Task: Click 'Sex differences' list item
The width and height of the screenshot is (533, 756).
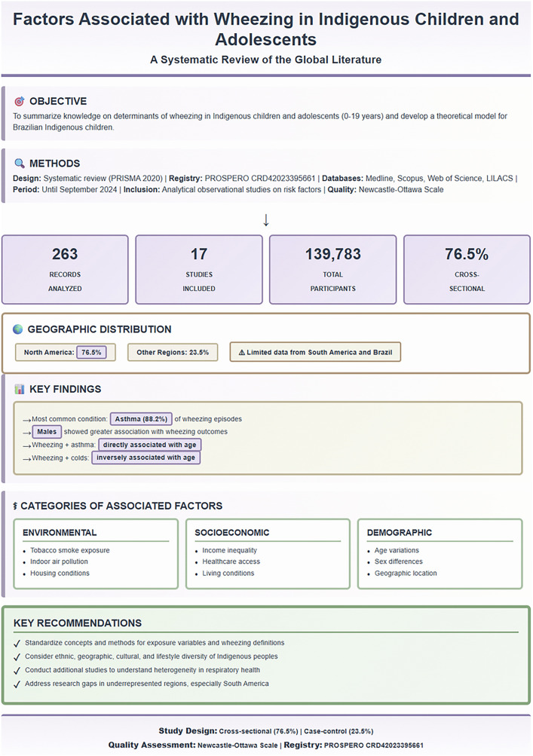Action: coord(398,562)
